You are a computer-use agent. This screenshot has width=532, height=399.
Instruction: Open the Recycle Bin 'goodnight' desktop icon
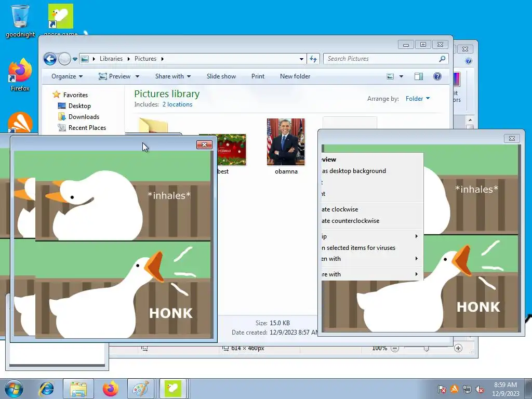point(20,20)
